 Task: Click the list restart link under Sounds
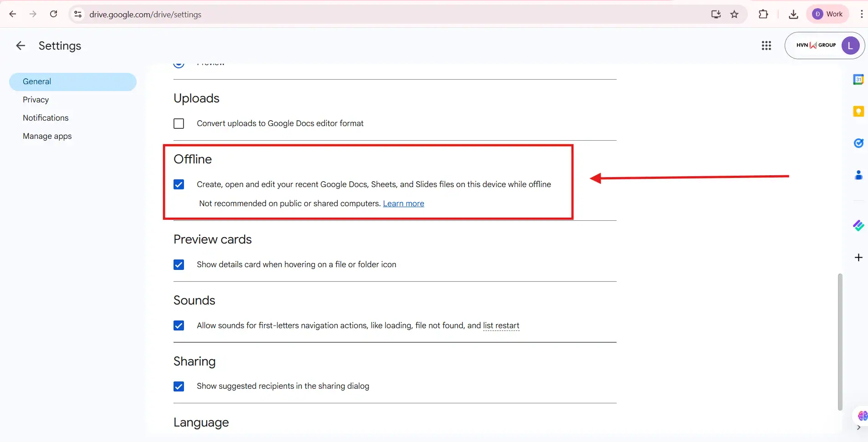[501, 325]
